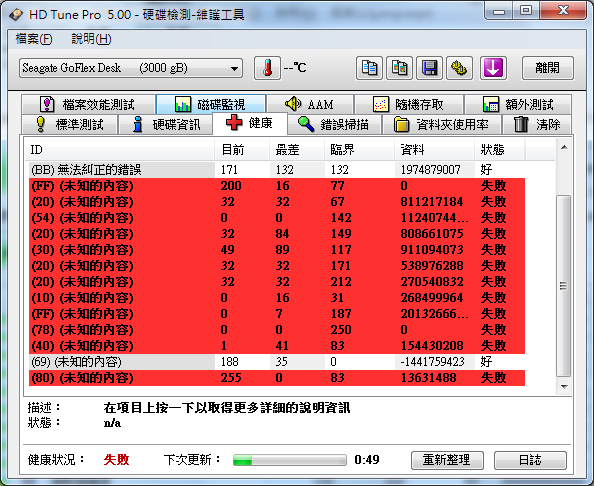Click the scrollbar down arrow

coord(564,387)
